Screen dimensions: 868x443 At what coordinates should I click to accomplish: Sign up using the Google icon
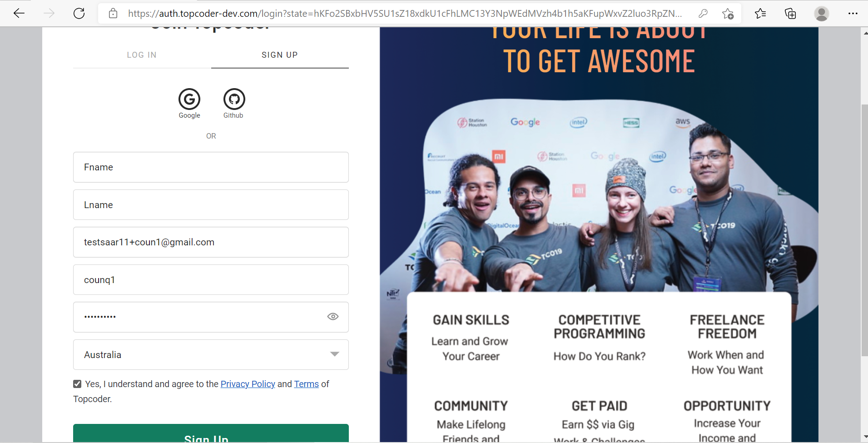(x=189, y=99)
